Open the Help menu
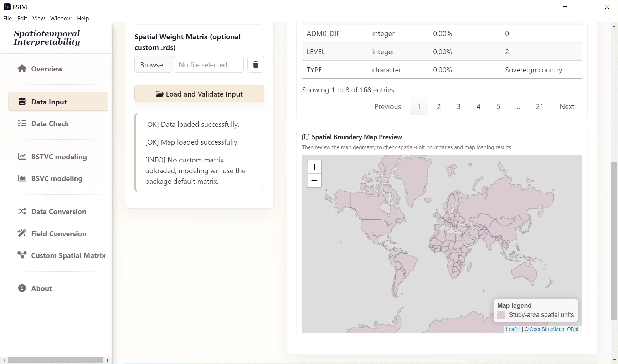The image size is (618, 364). 83,18
